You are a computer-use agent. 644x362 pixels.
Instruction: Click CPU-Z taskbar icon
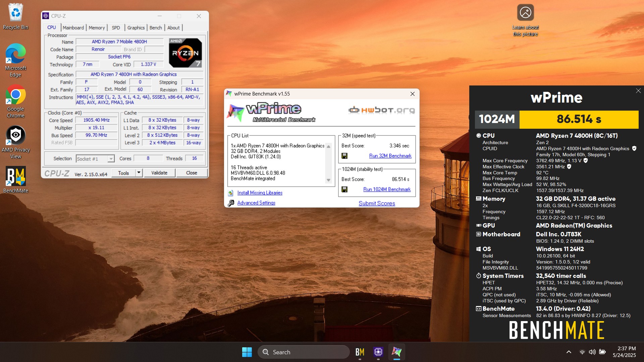click(x=378, y=352)
